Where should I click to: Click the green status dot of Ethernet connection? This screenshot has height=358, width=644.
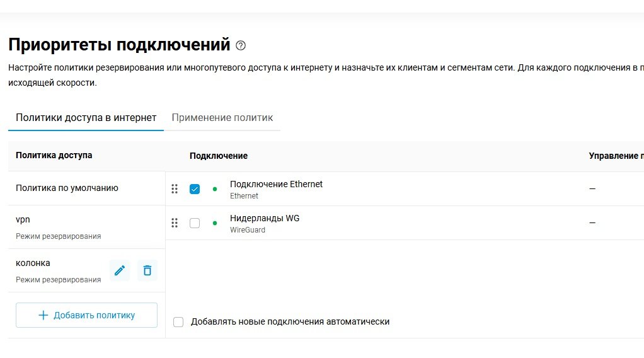215,189
